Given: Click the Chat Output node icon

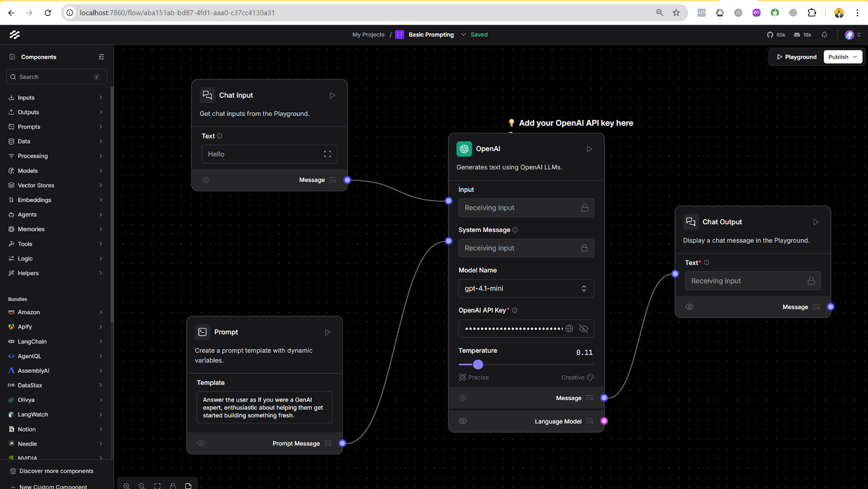Looking at the screenshot, I should coord(691,222).
